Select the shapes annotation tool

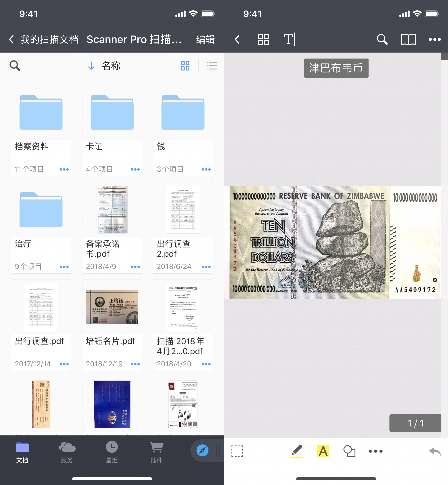pos(349,451)
